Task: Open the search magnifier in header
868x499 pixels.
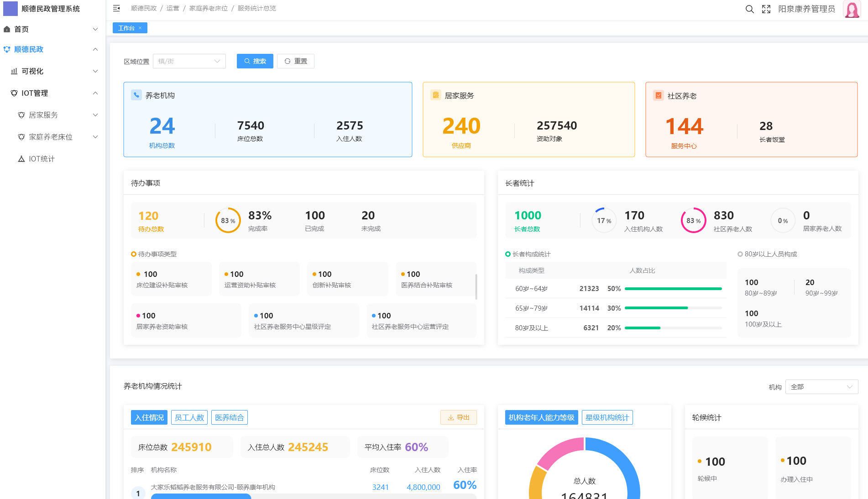Action: click(749, 9)
